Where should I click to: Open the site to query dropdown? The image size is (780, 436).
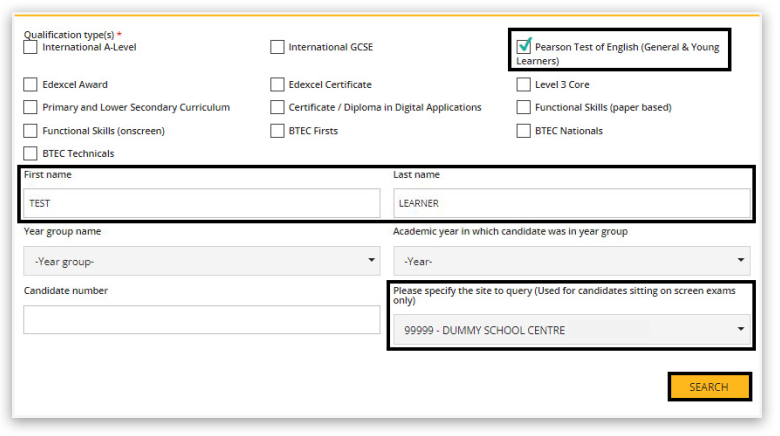(571, 330)
